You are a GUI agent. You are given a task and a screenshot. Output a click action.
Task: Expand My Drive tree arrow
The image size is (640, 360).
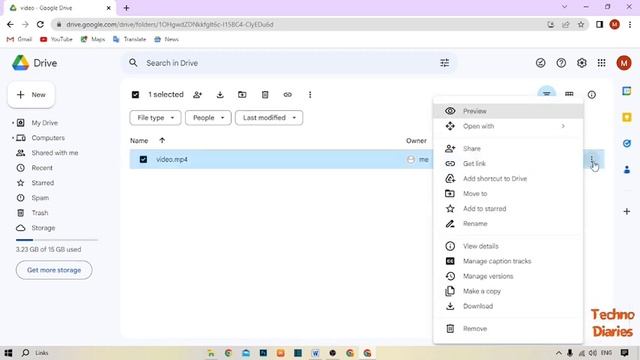13,123
